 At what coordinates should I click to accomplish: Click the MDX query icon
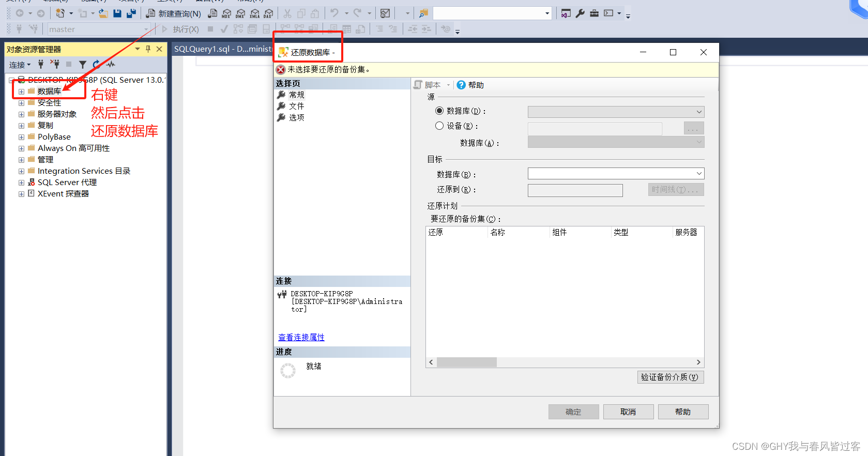coord(226,13)
